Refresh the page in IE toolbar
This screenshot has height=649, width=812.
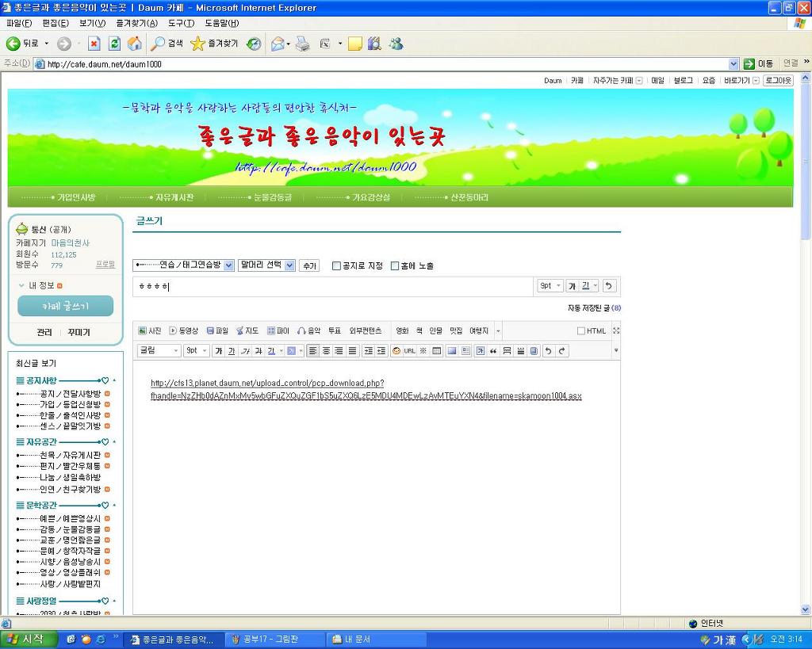(x=114, y=44)
